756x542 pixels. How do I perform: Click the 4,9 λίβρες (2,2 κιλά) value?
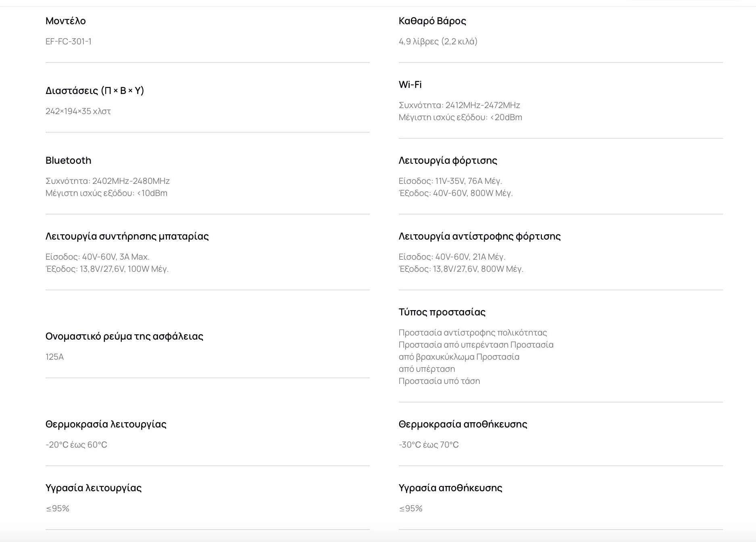(438, 42)
